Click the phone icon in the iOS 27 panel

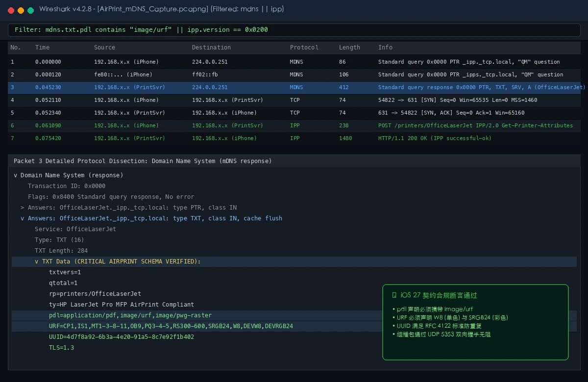coord(394,295)
